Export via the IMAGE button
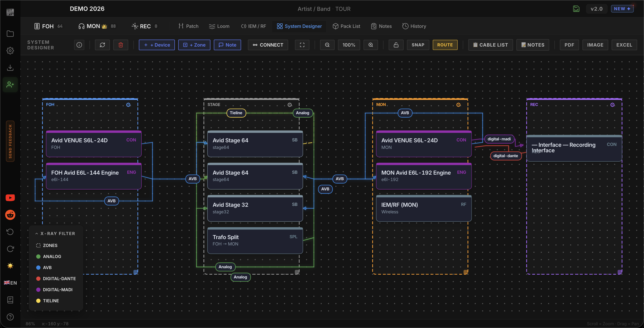Image resolution: width=644 pixels, height=328 pixels. [x=595, y=45]
